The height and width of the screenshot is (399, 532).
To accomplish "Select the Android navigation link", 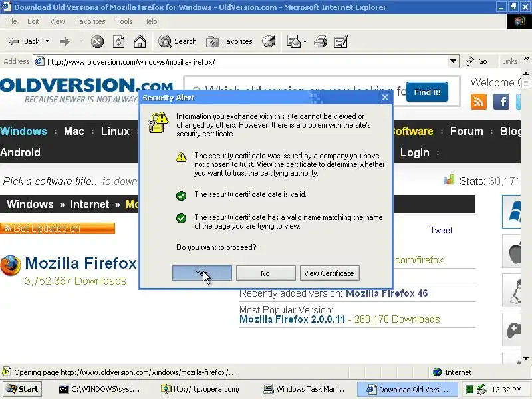I will pos(20,152).
